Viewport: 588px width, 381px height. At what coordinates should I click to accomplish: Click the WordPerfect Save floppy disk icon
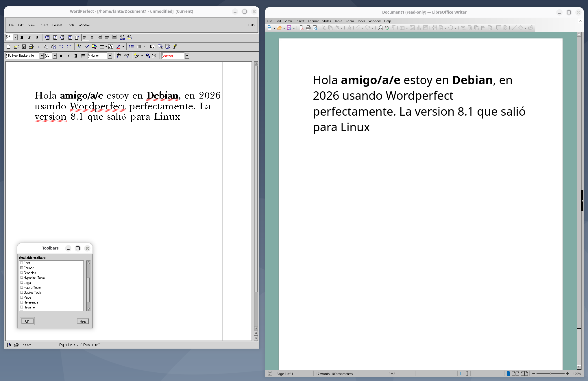[x=24, y=47]
